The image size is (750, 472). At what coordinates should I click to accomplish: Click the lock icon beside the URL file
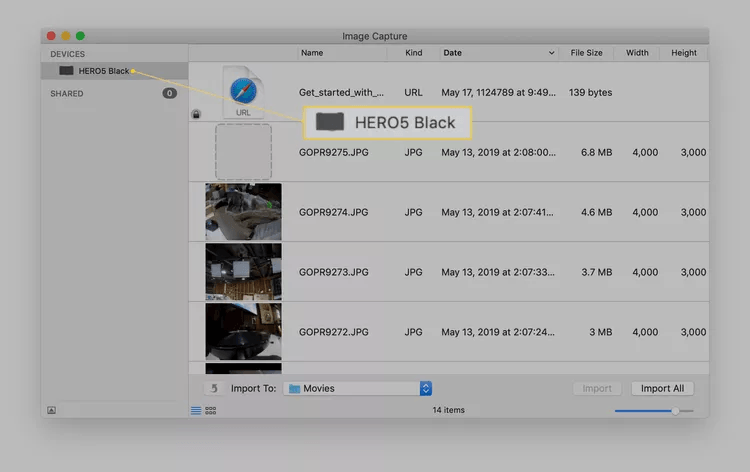click(196, 114)
